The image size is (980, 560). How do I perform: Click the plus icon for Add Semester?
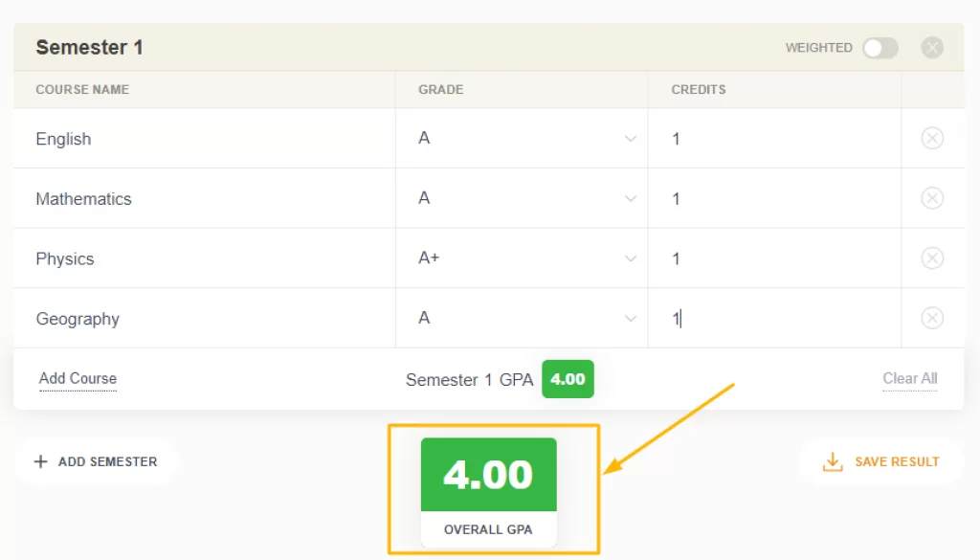40,461
